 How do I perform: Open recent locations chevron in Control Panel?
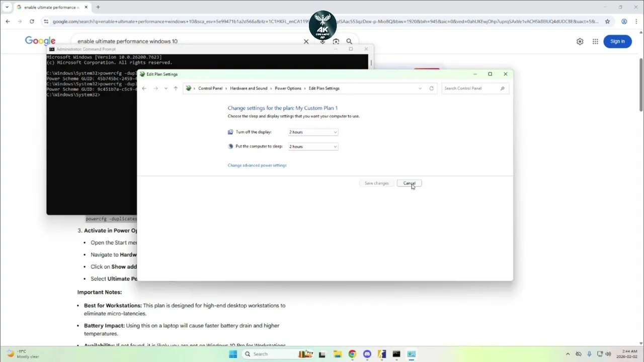(166, 88)
